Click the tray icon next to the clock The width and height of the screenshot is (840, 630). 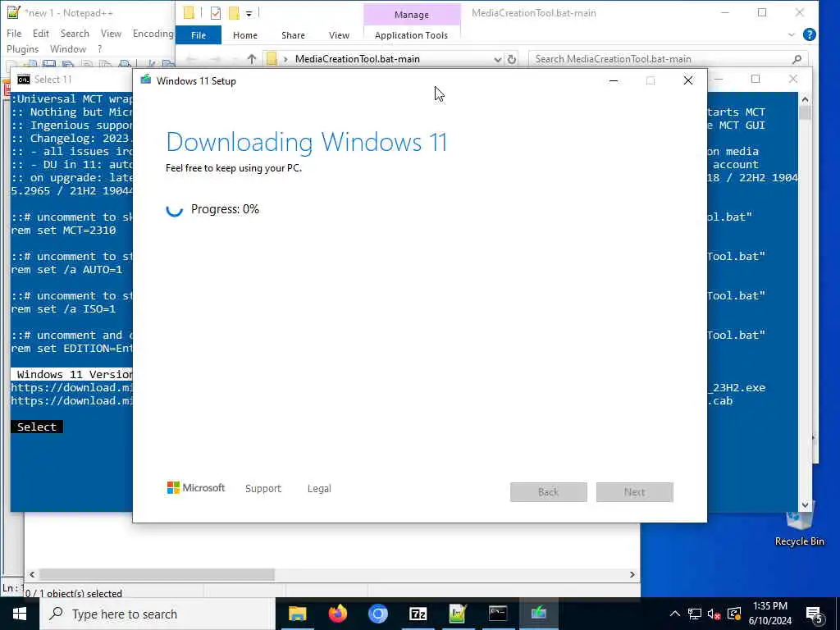point(734,614)
